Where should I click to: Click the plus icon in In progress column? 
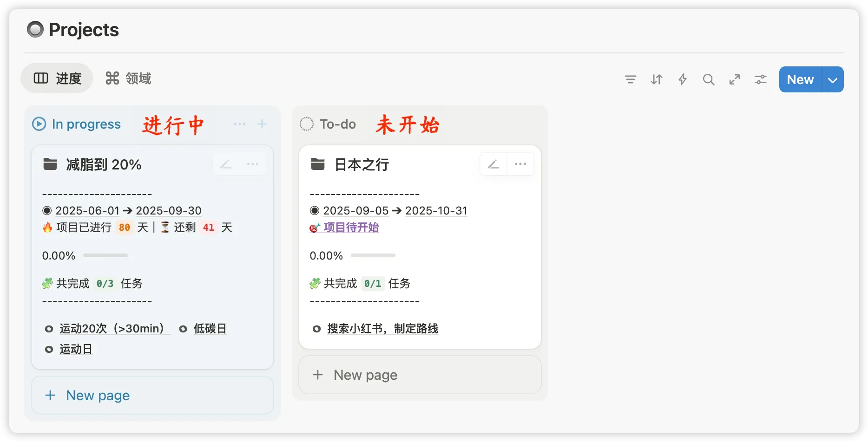coord(262,124)
